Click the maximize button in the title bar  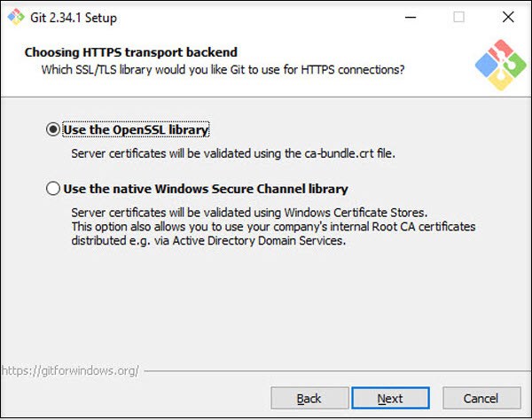click(x=458, y=17)
